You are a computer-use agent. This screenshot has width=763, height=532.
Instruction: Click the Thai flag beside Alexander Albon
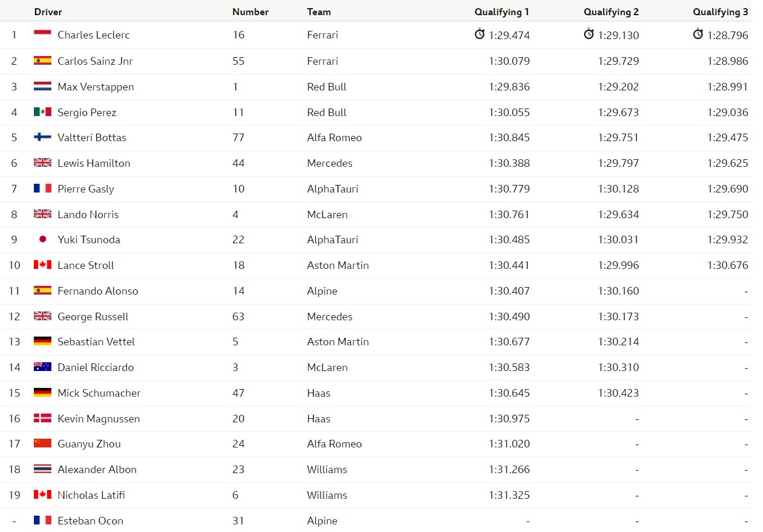(43, 469)
